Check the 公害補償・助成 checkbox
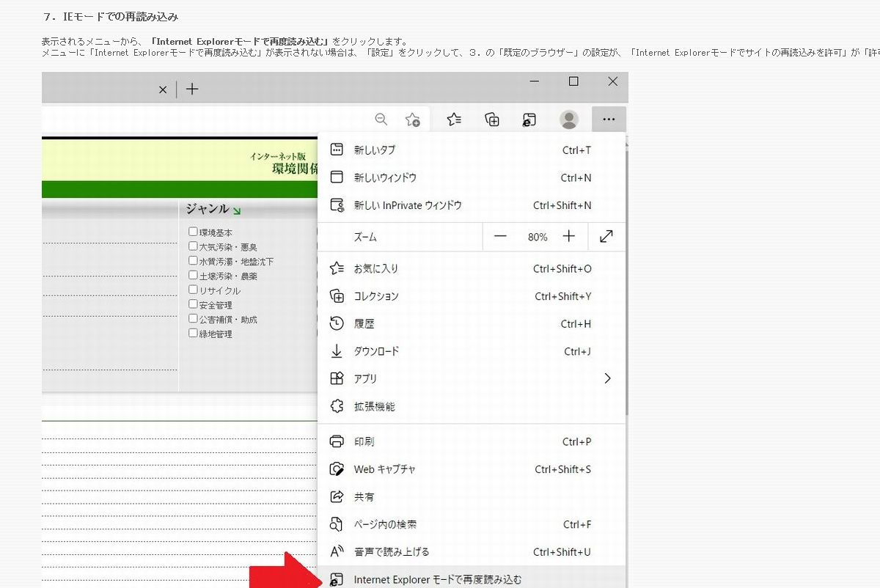 (193, 319)
